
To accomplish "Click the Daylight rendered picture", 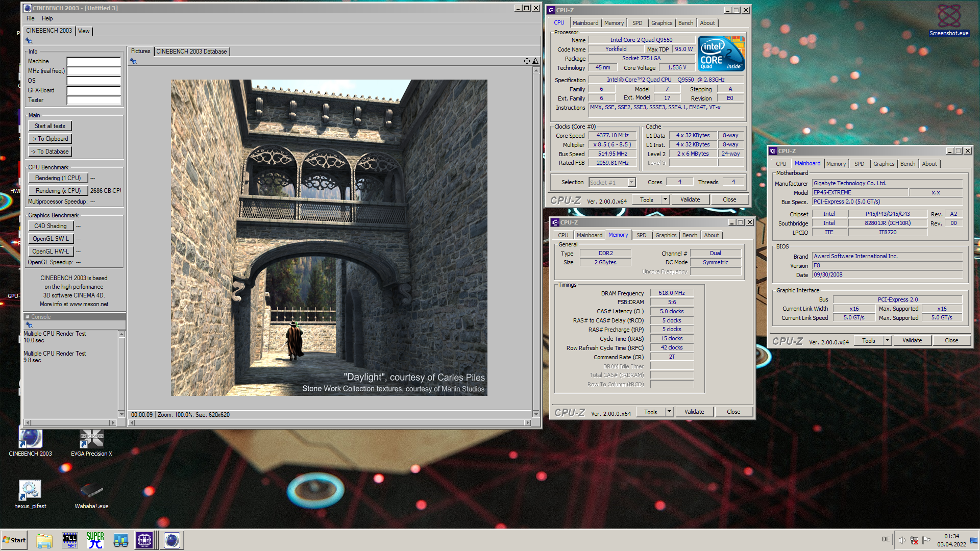I will point(329,238).
